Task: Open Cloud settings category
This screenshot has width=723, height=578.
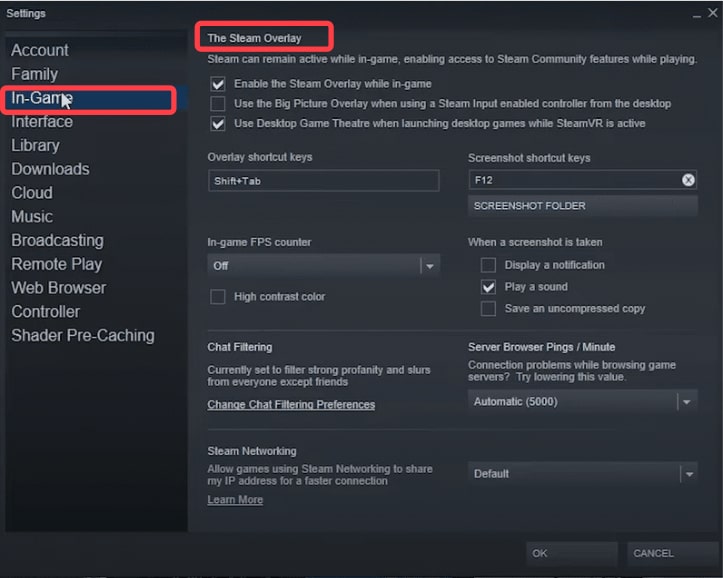Action: tap(32, 193)
